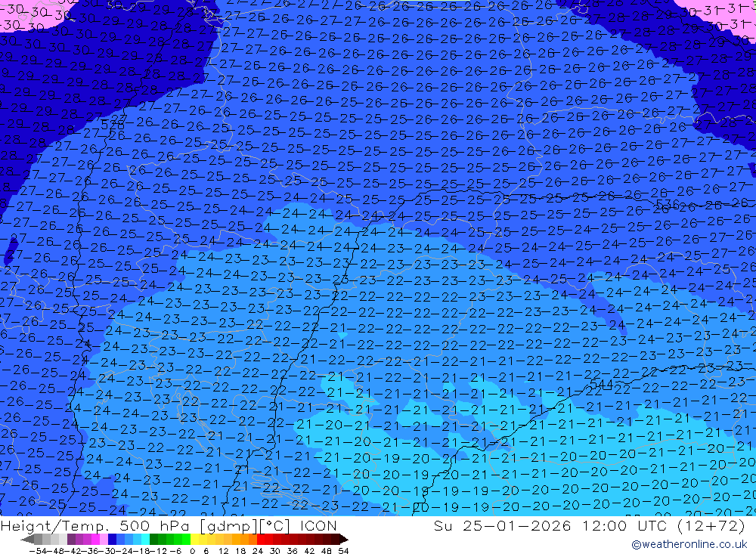756x554 pixels.
Task: Click the '36' legend scale label
Action: [x=292, y=551]
